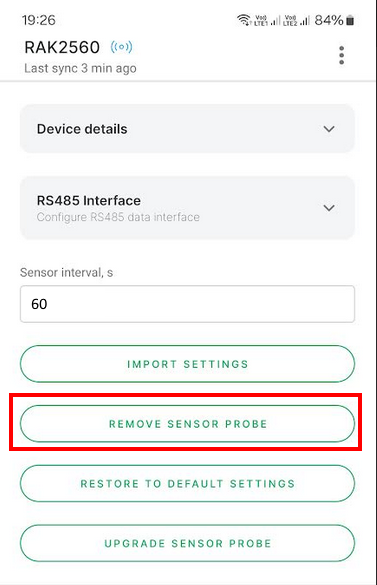Tap the RAK2560 device title
The width and height of the screenshot is (377, 585).
click(x=62, y=47)
